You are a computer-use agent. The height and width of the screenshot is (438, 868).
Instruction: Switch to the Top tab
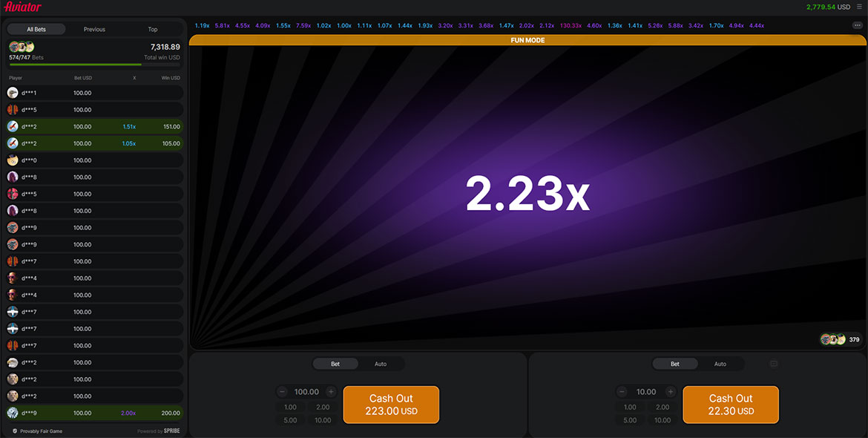pos(153,30)
